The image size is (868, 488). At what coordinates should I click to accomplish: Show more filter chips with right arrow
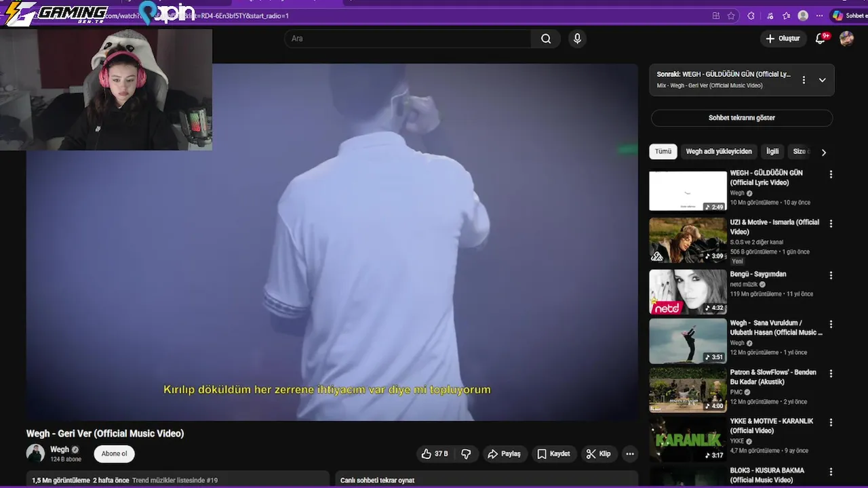click(x=824, y=152)
